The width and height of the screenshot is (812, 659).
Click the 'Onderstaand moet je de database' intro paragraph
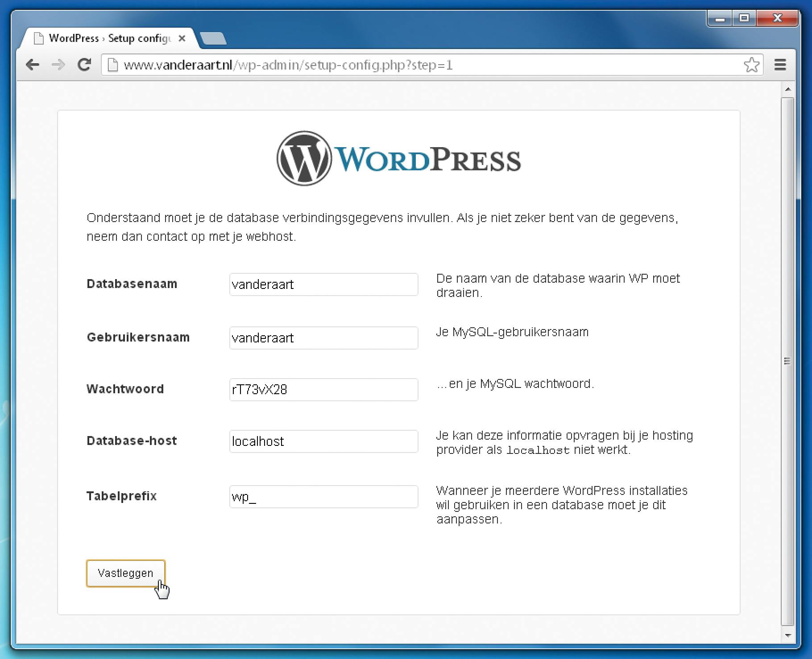point(382,227)
